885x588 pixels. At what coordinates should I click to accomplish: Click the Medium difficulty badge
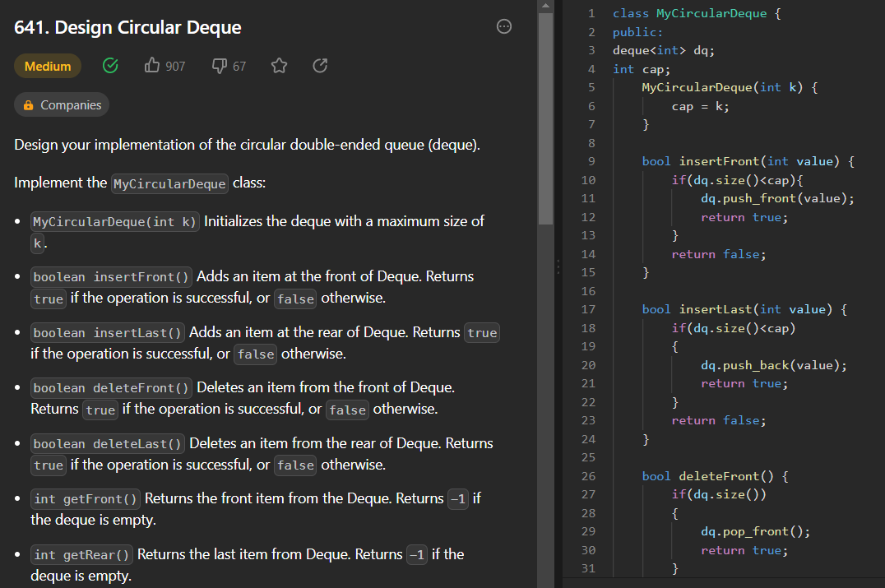pos(48,66)
